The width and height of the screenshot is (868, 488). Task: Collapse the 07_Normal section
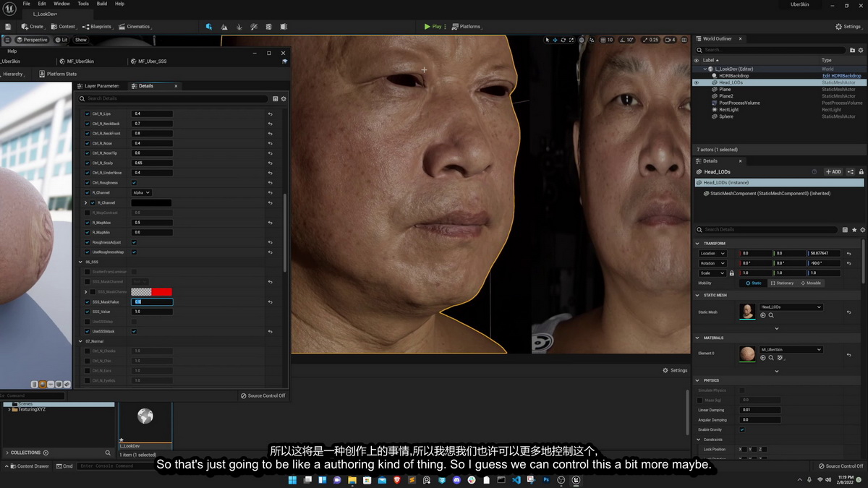pos(80,341)
